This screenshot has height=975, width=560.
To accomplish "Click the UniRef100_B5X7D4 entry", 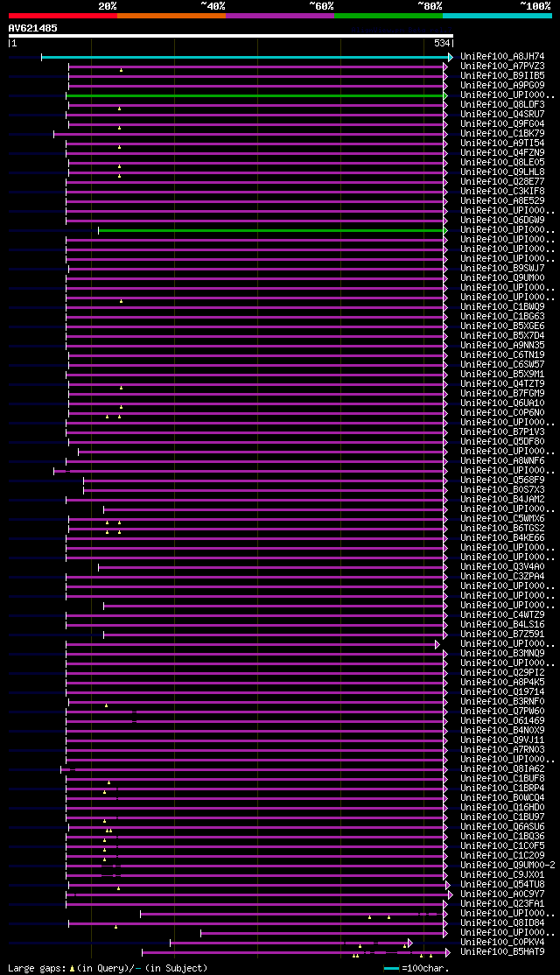I will (503, 336).
